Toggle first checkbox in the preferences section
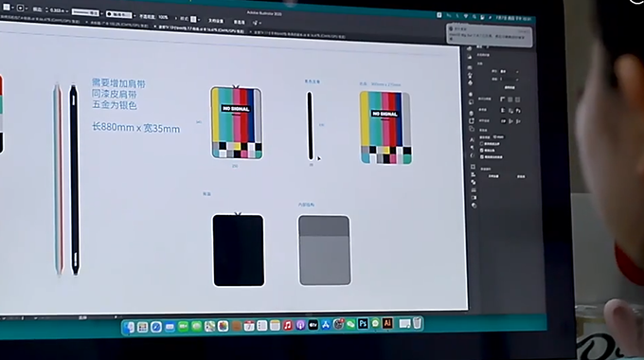Screen dimensions: 644x360 click(x=481, y=144)
